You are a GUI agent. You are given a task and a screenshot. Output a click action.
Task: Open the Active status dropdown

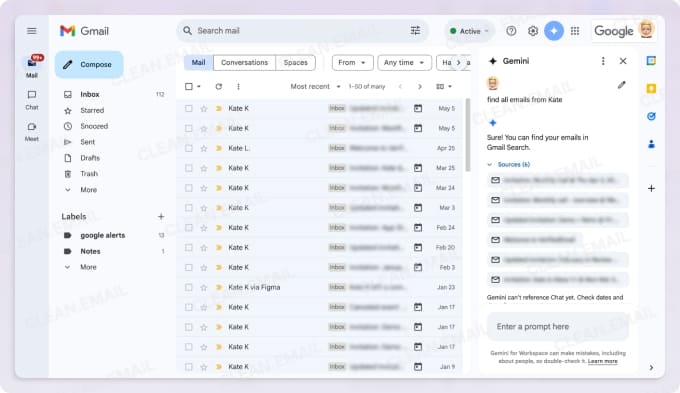coord(470,31)
